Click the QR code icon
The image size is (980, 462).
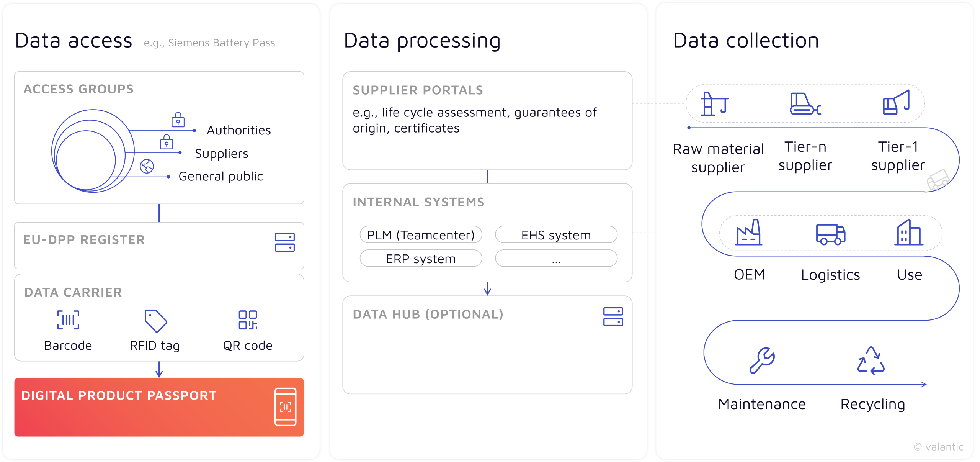click(x=248, y=320)
